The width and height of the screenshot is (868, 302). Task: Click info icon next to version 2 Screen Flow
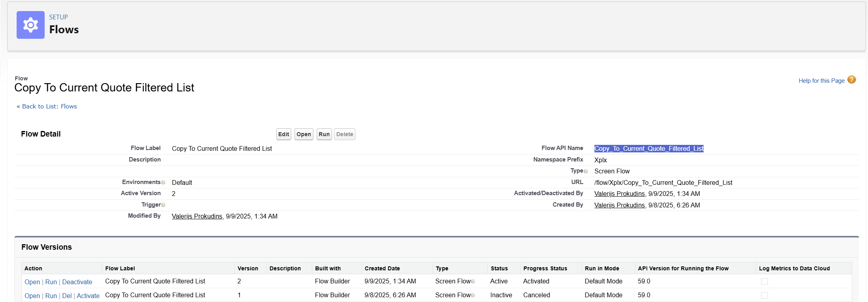point(473,281)
